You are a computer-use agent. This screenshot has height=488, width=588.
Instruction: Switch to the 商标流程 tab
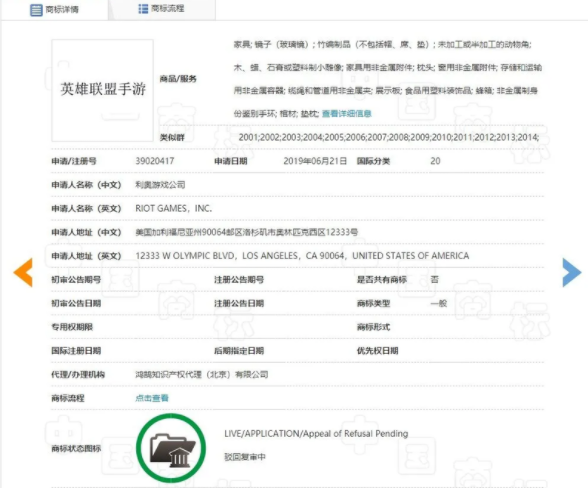click(162, 9)
